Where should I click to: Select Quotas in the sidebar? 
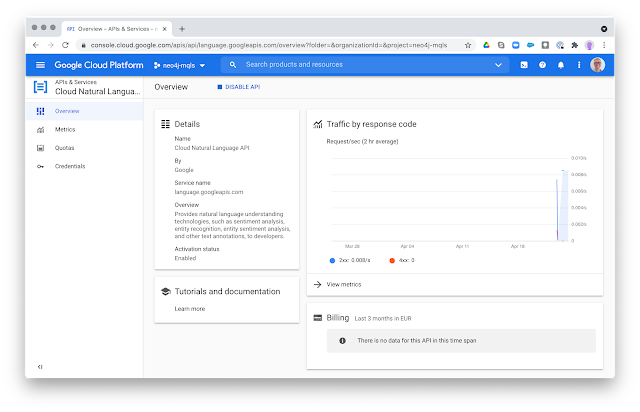pyautogui.click(x=84, y=148)
